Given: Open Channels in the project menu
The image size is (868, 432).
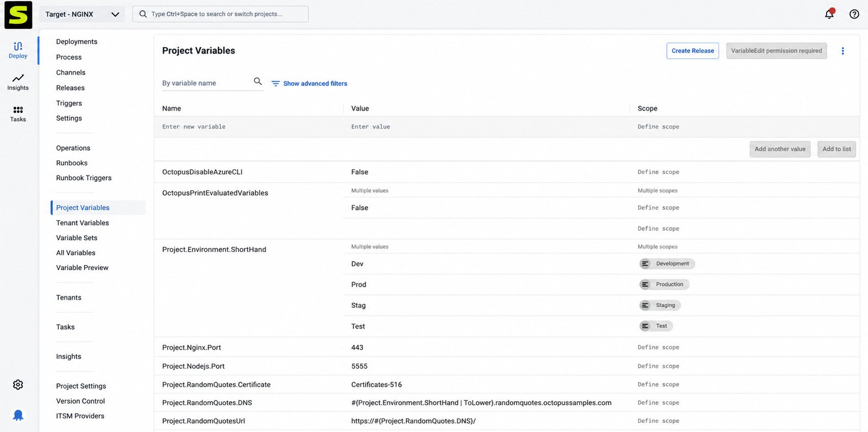Looking at the screenshot, I should 71,73.
